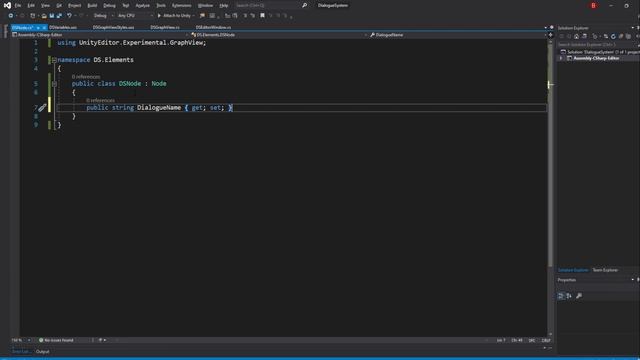This screenshot has width=640, height=360.
Task: Click the Home icon in Solution Explorer
Action: point(576,36)
